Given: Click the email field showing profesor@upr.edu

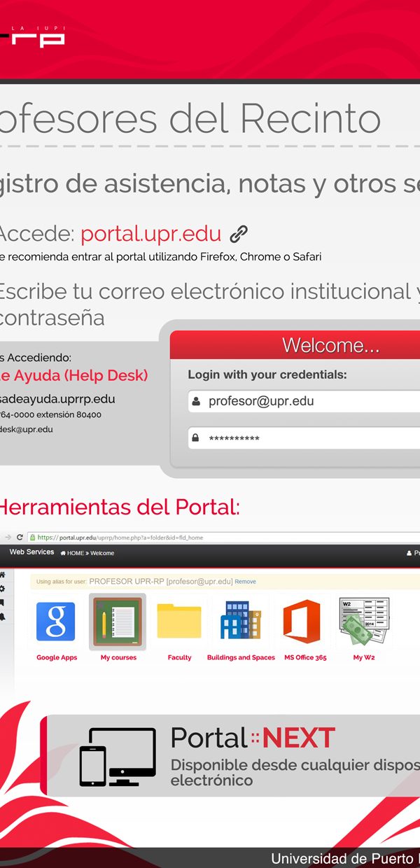Looking at the screenshot, I should click(x=304, y=401).
